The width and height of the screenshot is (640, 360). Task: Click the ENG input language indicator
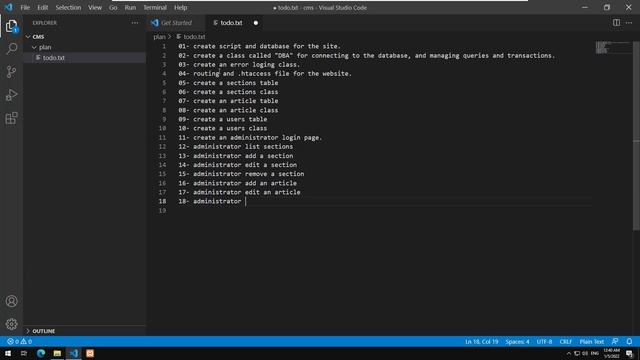click(595, 353)
